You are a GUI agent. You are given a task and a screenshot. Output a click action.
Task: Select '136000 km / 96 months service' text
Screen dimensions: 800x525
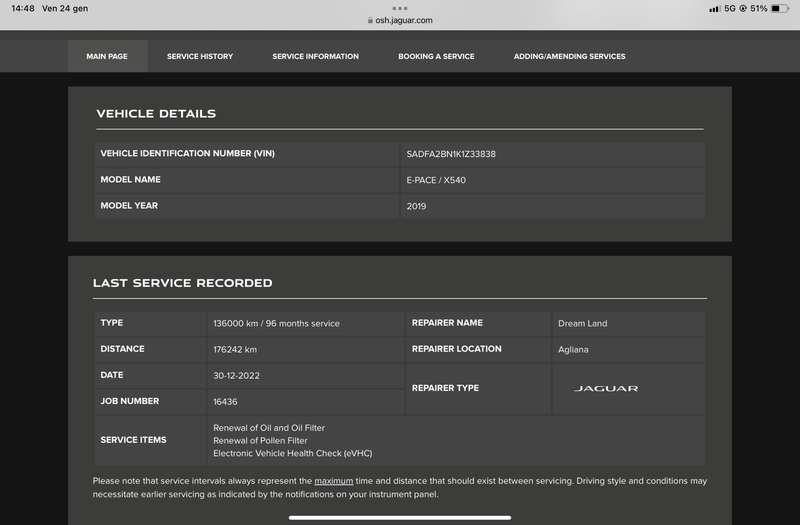tap(277, 323)
